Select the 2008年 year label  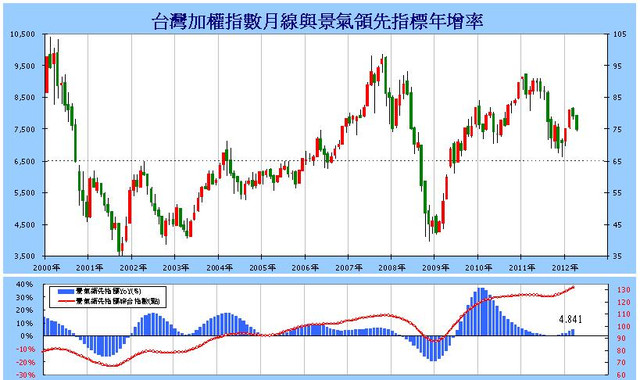[x=392, y=268]
